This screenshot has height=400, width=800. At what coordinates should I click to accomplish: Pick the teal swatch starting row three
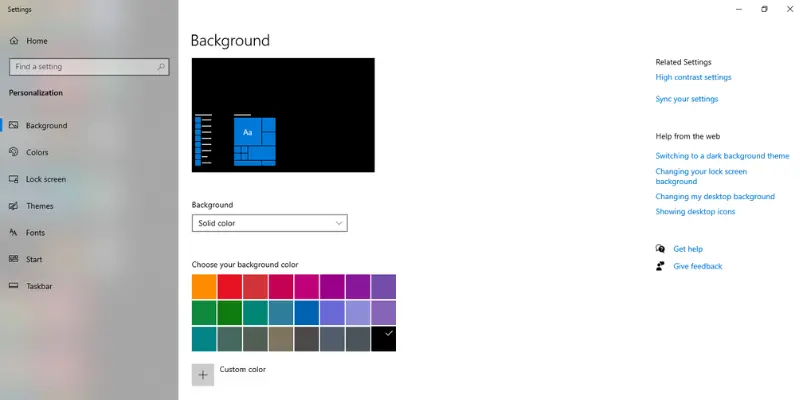[x=204, y=339]
